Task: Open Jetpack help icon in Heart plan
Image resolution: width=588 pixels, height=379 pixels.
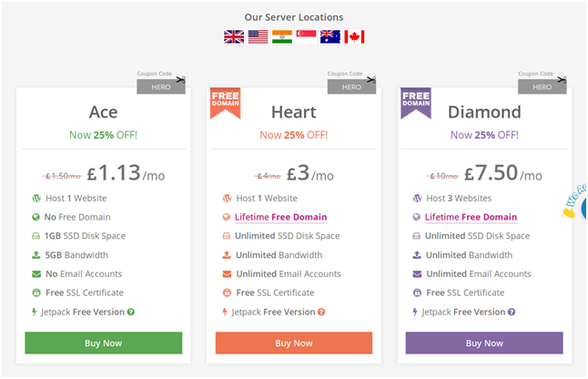Action: (x=321, y=312)
